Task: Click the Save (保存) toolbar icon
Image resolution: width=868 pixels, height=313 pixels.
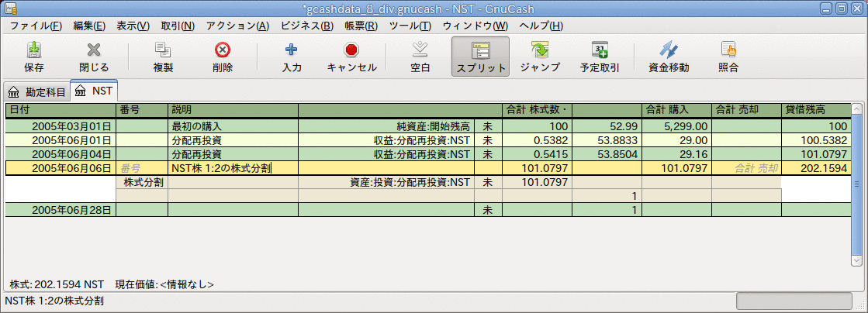Action: coord(33,57)
